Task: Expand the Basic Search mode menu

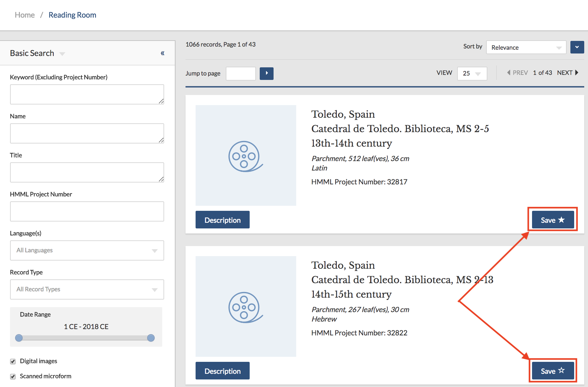Action: 62,54
